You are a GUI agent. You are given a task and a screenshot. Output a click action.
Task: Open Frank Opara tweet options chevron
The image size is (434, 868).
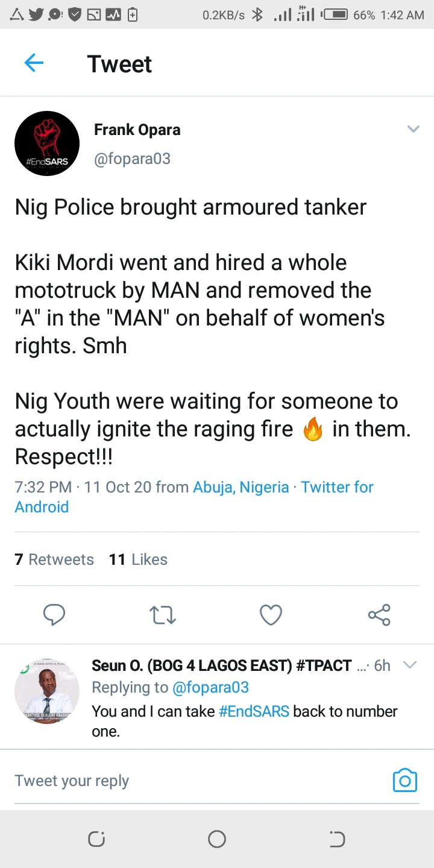click(x=413, y=129)
